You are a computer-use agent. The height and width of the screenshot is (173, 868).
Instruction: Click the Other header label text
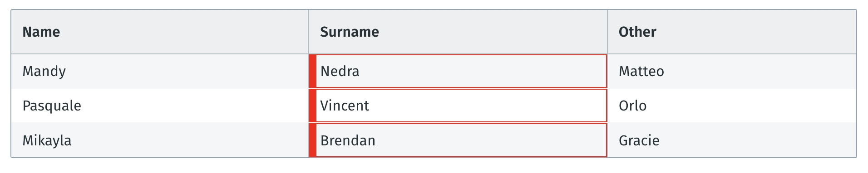click(x=637, y=32)
